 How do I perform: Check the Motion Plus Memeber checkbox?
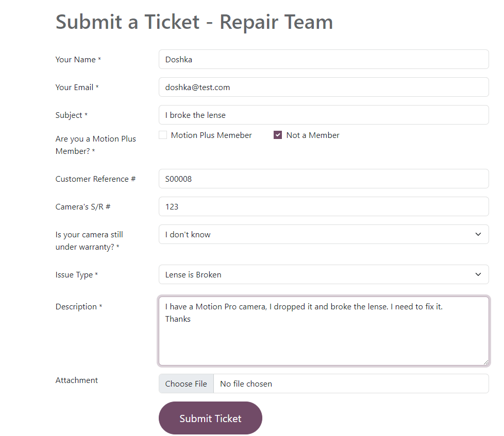(163, 135)
